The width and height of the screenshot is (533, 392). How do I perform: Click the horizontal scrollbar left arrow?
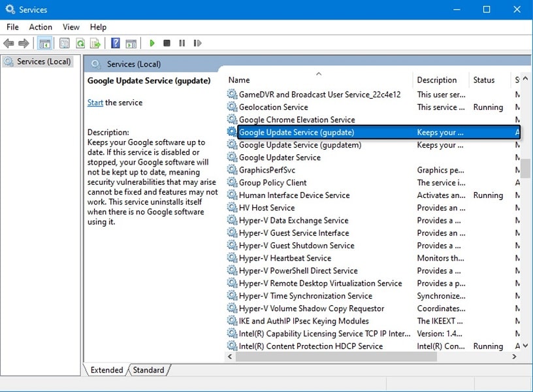point(230,356)
